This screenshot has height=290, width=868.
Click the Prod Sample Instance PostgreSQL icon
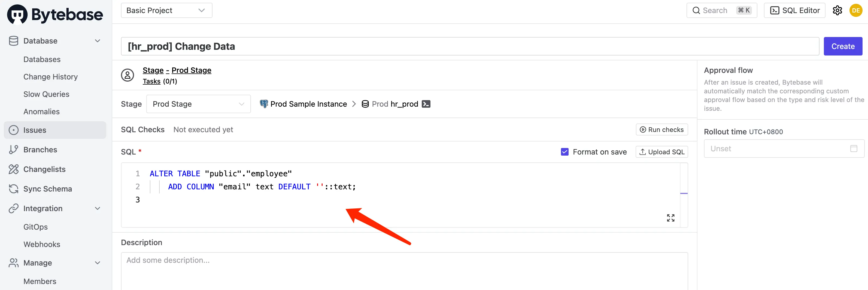[264, 104]
